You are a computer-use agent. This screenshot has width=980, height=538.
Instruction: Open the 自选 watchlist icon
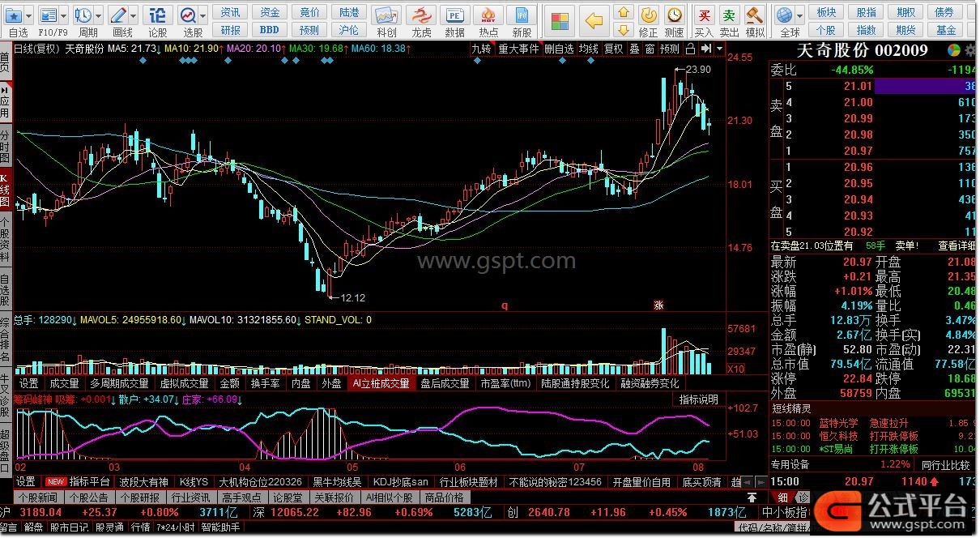[x=13, y=15]
